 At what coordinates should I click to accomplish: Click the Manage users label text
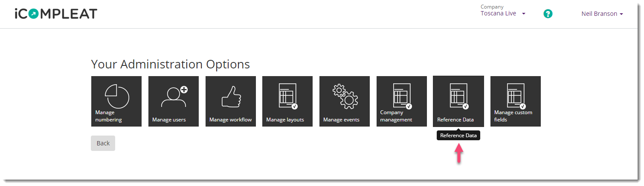tap(169, 120)
